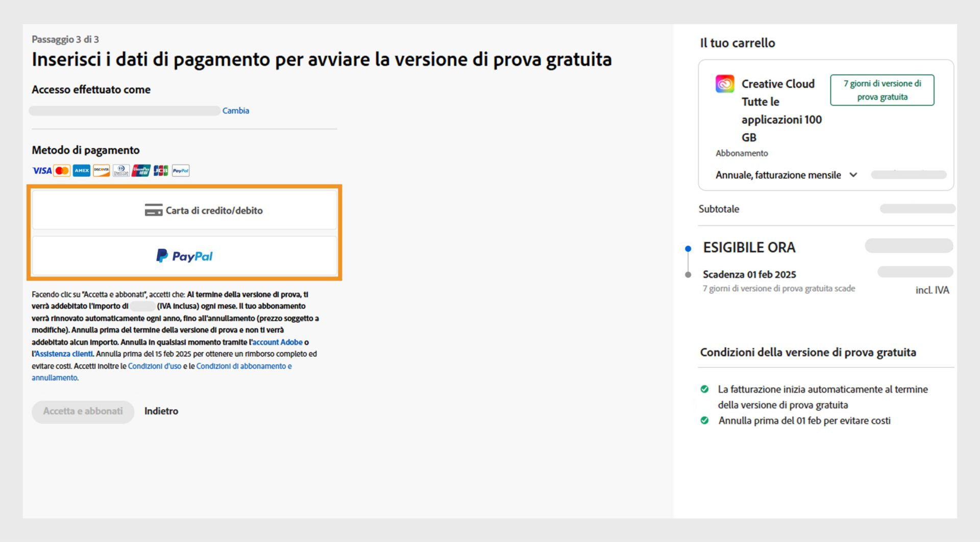
Task: Click the Creative Cloud Tutte le applicazioni product name
Action: [x=781, y=110]
